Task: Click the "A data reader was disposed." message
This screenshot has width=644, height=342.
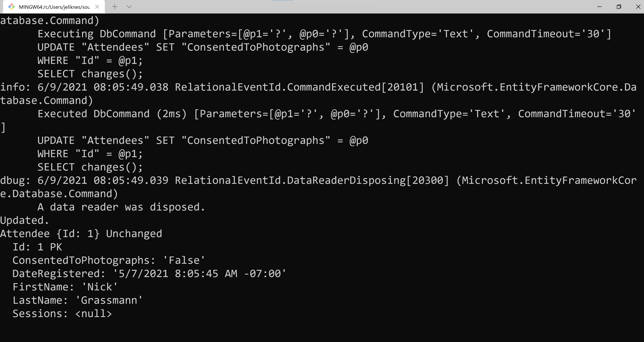Action: click(121, 207)
